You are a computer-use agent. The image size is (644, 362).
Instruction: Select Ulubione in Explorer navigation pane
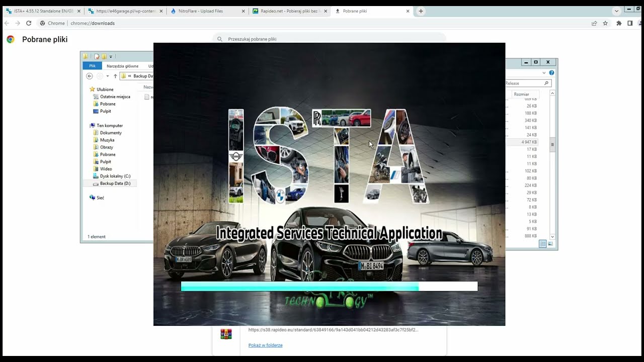(105, 89)
